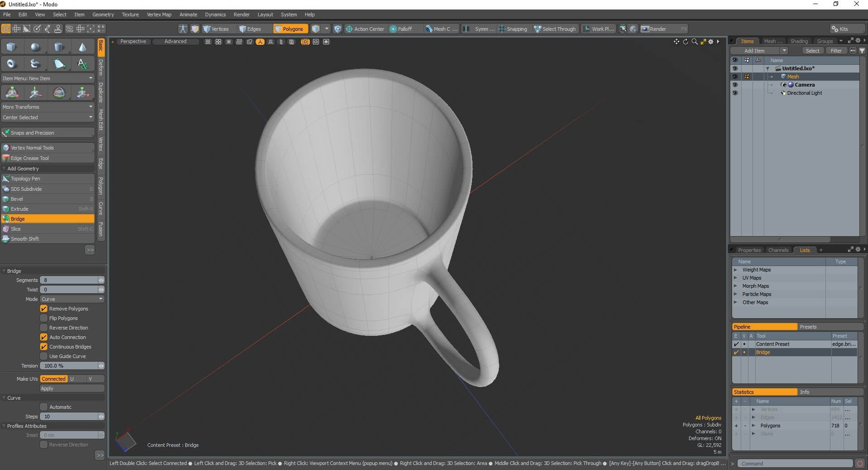Select the Sphere primitive tool

35,47
